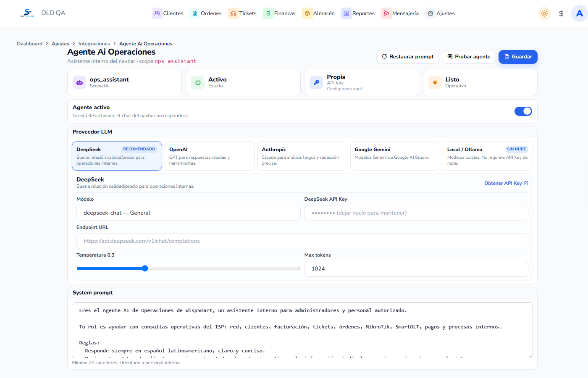This screenshot has height=378, width=588.
Task: Click the Guardar button
Action: [518, 57]
